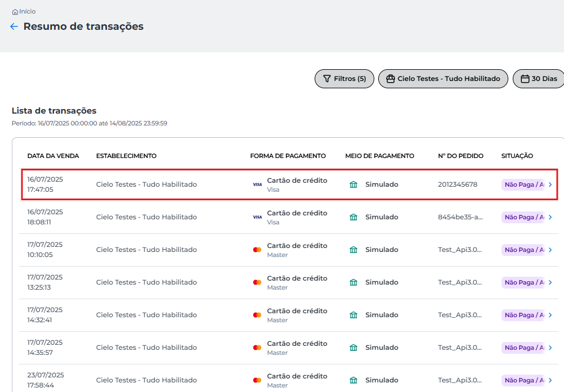Select sale date 16/07/2025 18:08:11
564x392 pixels.
(45, 217)
